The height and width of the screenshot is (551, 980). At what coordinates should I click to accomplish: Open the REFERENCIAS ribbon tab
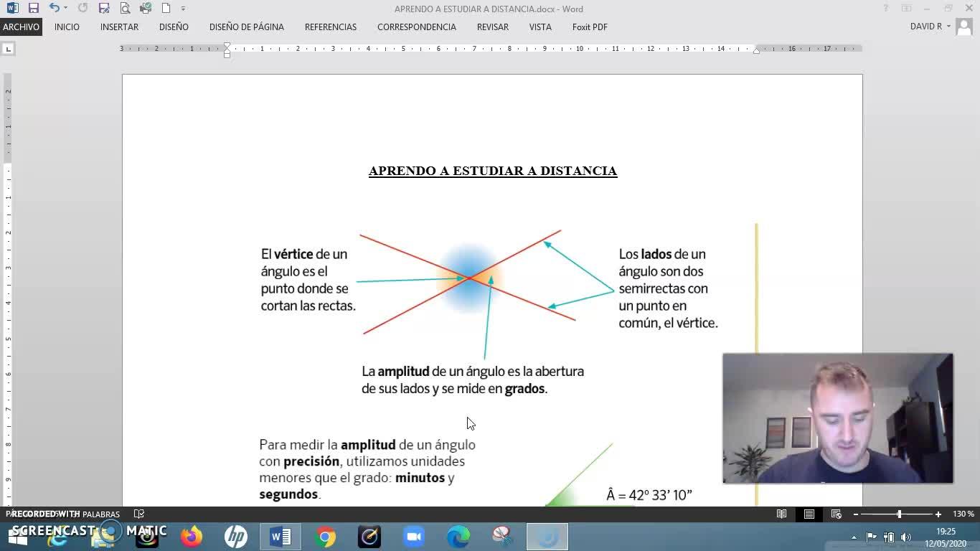pyautogui.click(x=330, y=27)
